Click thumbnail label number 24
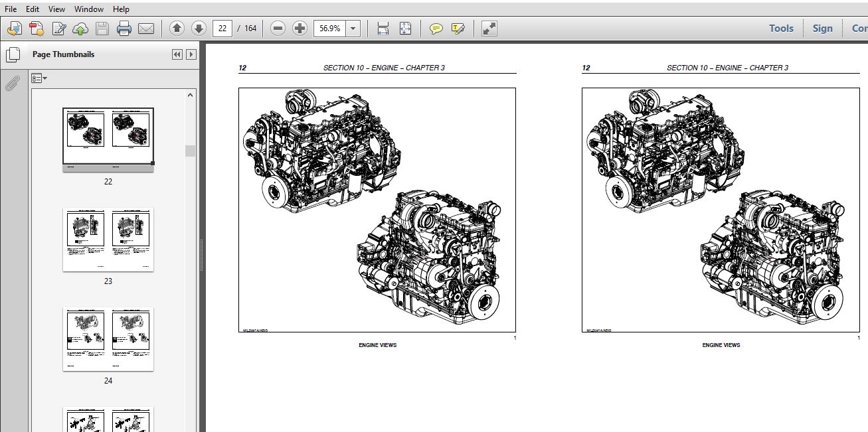This screenshot has height=432, width=868. 108,381
